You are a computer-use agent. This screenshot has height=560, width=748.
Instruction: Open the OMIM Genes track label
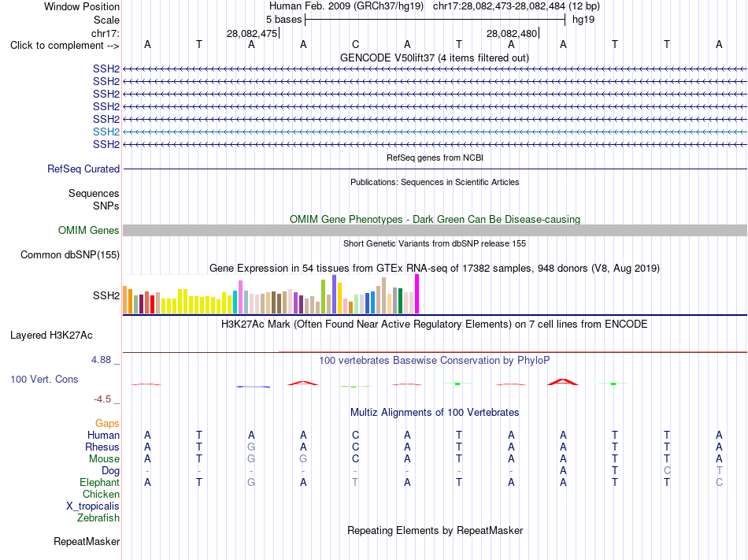[89, 231]
